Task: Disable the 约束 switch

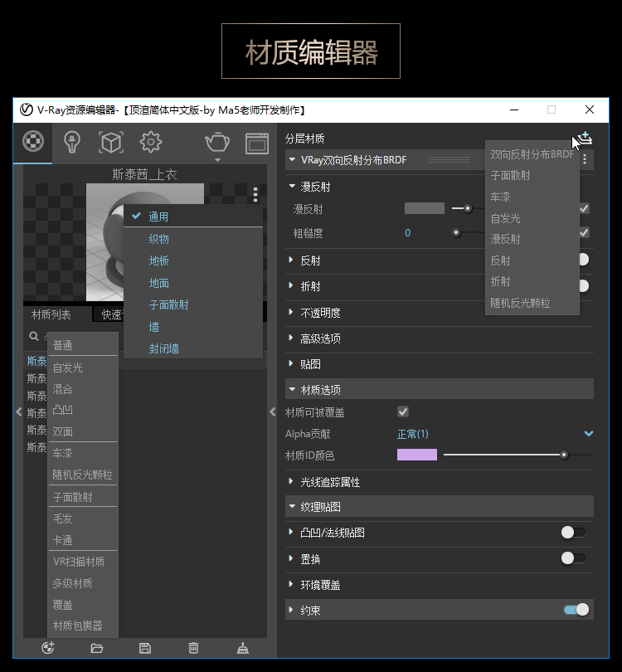Action: [x=576, y=610]
